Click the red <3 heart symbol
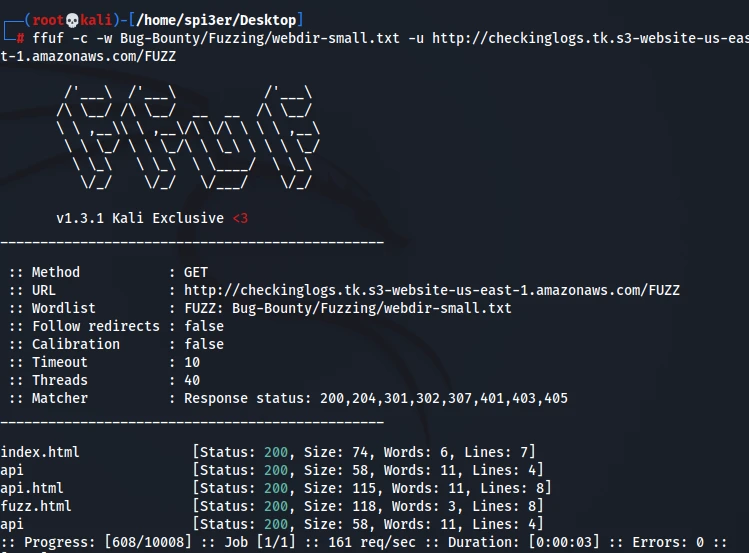The image size is (749, 553). pos(240,218)
